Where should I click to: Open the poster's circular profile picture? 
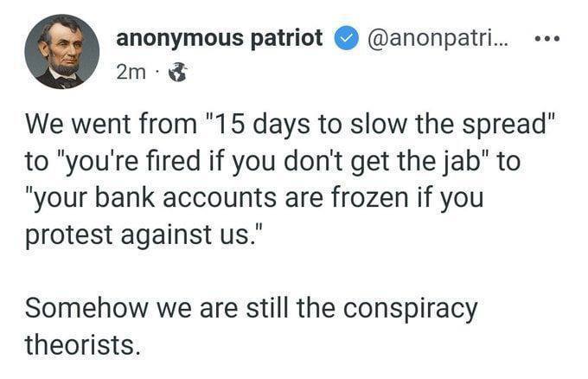pos(62,51)
